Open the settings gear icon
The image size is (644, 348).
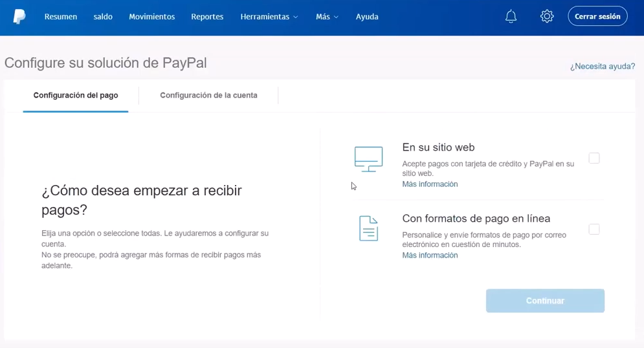coord(547,16)
